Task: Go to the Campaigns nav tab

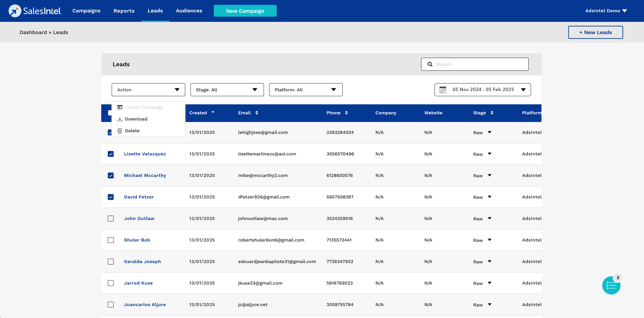Action: [x=86, y=11]
